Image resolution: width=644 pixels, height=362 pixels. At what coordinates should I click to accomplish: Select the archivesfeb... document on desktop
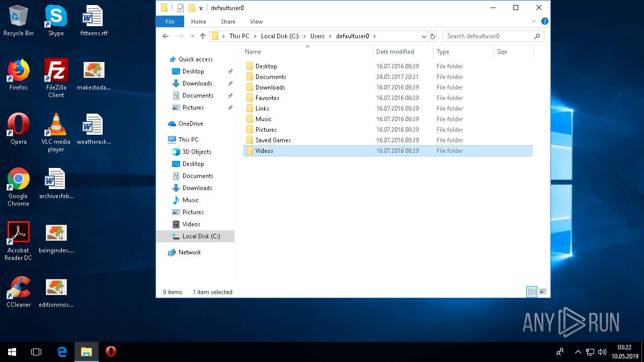(56, 184)
